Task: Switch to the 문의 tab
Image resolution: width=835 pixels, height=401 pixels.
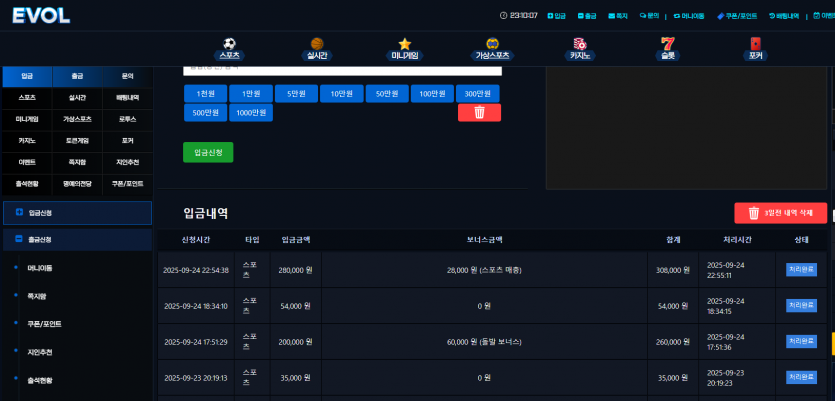Action: (x=127, y=76)
